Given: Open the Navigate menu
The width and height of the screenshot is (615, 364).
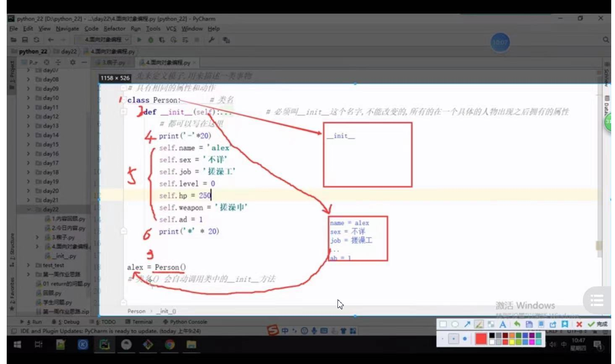Looking at the screenshot, I should tap(67, 29).
